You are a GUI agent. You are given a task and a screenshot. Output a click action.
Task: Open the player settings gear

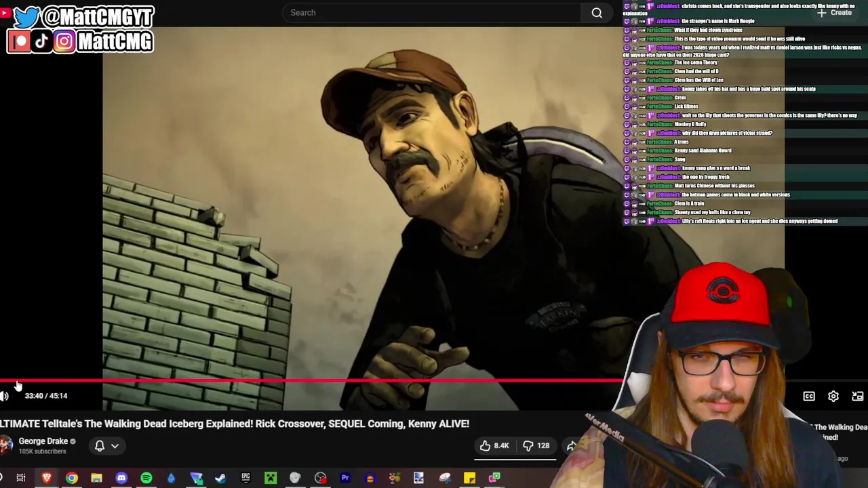pyautogui.click(x=833, y=396)
